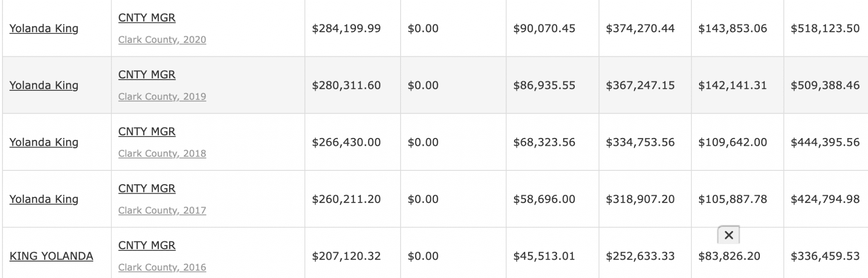Click the $518,123.50 total cell
Image resolution: width=868 pixels, height=278 pixels.
[x=825, y=28]
